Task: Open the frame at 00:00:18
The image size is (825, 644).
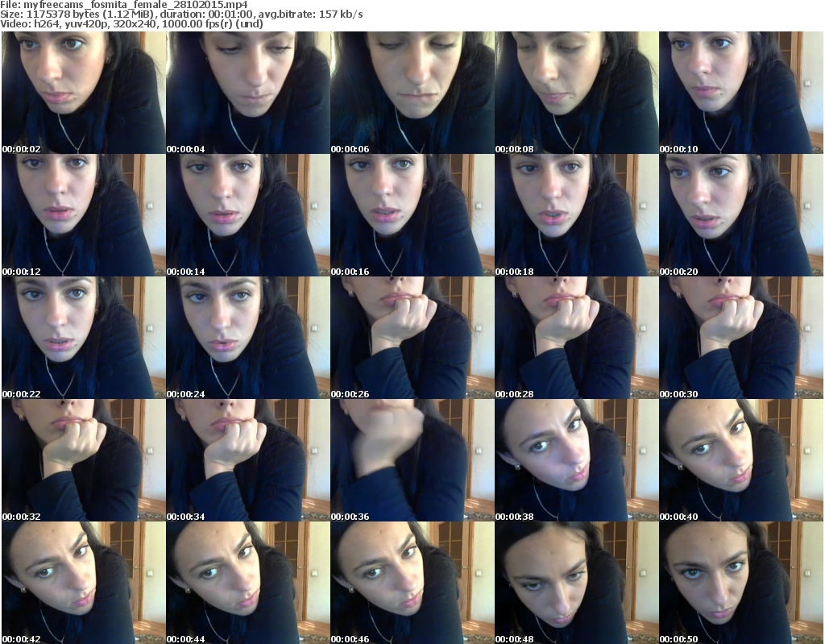Action: 577,215
